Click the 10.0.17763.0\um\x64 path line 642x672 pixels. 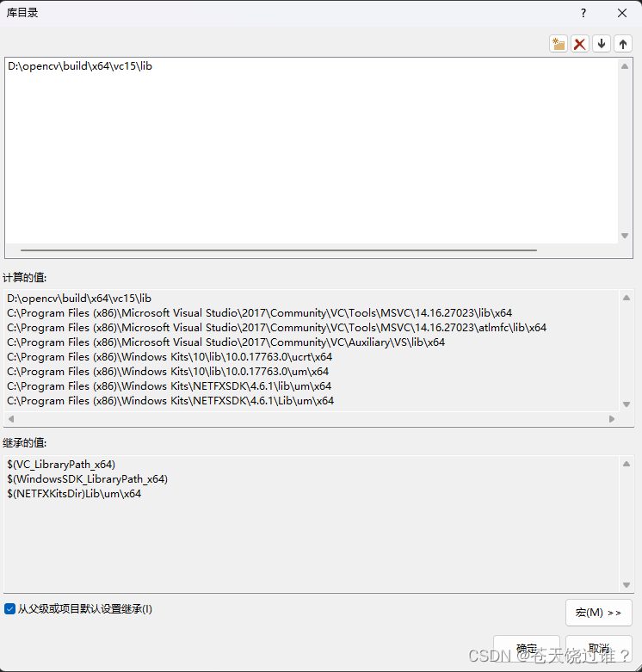click(168, 372)
